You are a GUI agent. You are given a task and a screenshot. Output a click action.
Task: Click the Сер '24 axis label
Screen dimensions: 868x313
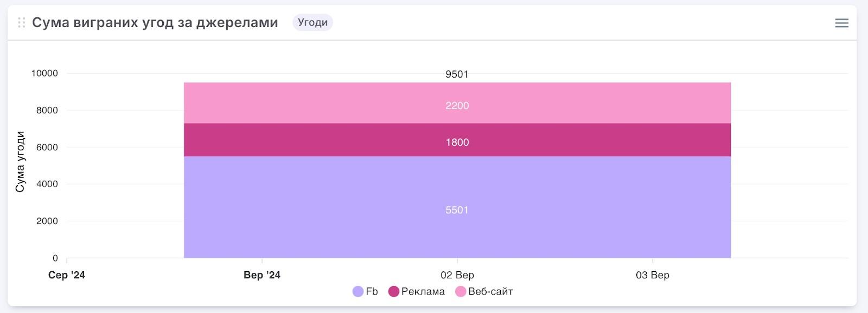67,275
